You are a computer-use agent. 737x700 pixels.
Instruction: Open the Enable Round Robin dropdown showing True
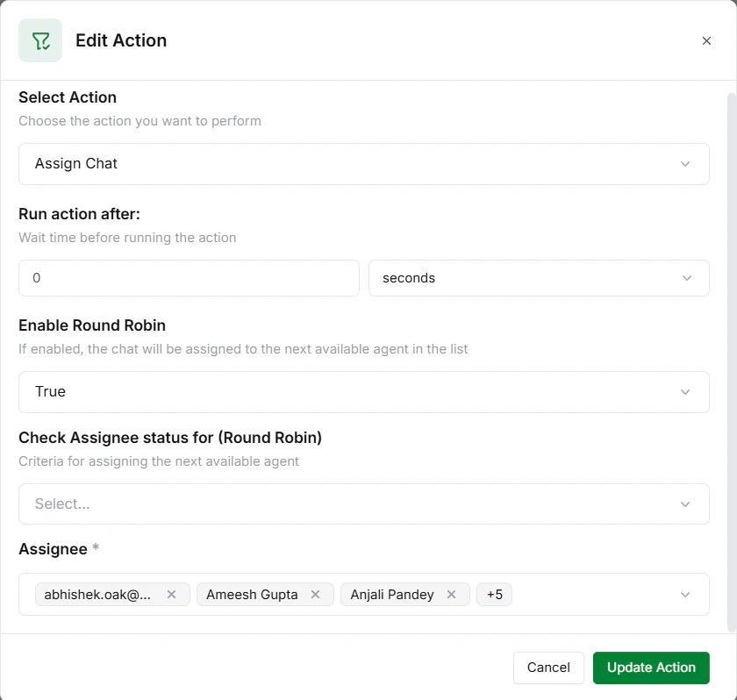(364, 391)
